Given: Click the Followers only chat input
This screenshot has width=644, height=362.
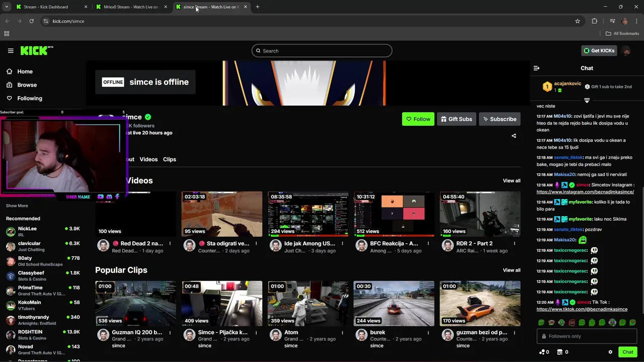Looking at the screenshot, I should [587, 336].
